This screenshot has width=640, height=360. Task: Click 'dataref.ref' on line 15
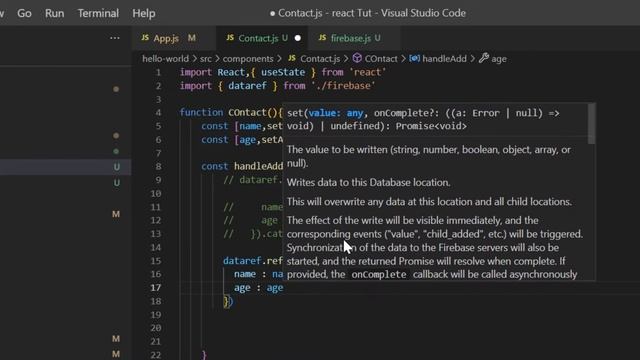[253, 260]
